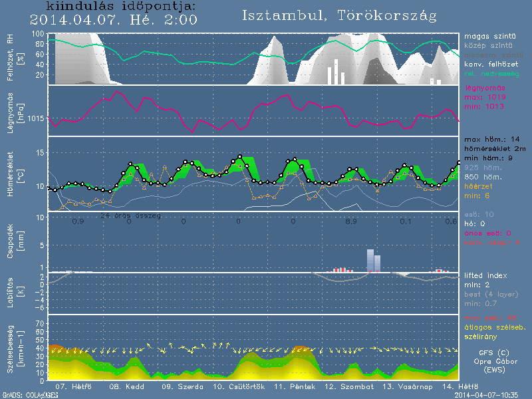Select the '09. Szerda' day label
This screenshot has height=399, width=532.
click(179, 386)
